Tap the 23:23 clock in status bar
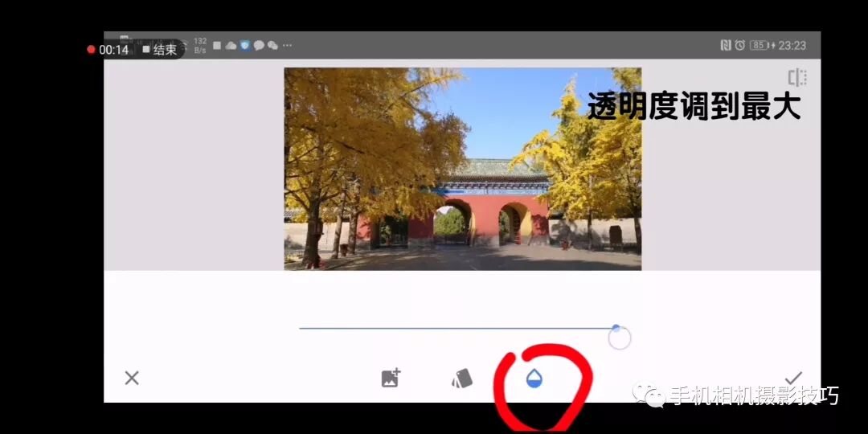The image size is (868, 434). [x=792, y=45]
